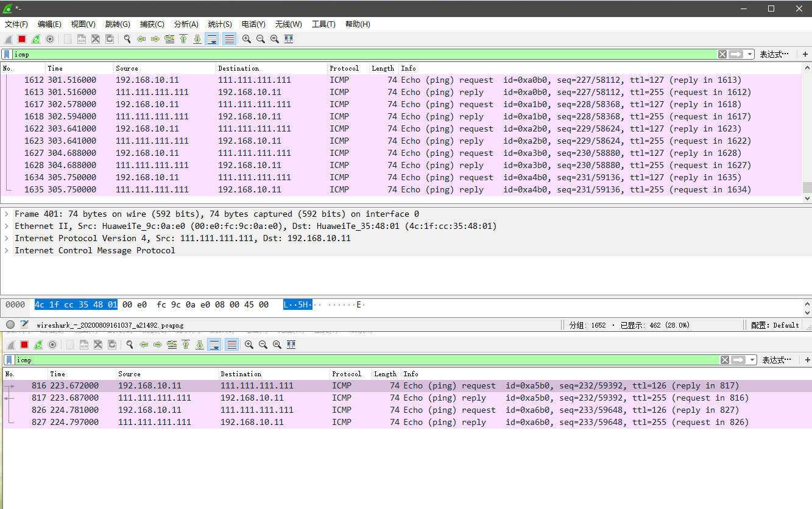Clear the icmp filter in lower window
This screenshot has height=509, width=812.
(725, 360)
